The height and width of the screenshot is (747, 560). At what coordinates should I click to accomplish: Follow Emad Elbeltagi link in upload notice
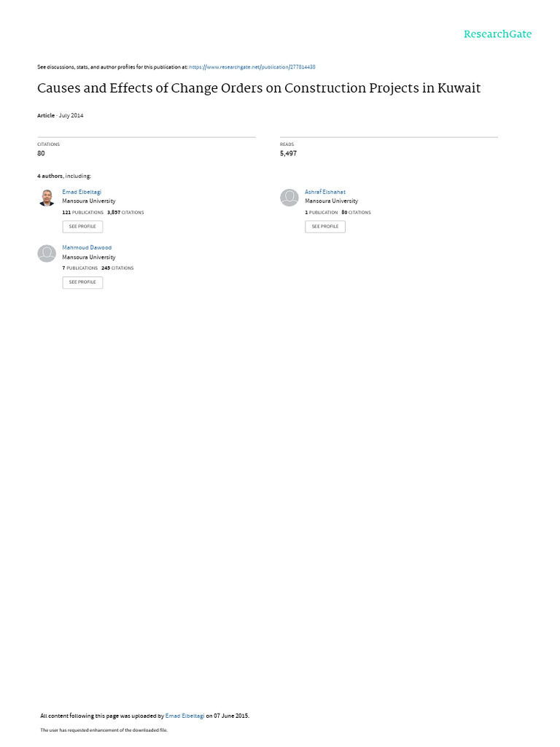[184, 716]
